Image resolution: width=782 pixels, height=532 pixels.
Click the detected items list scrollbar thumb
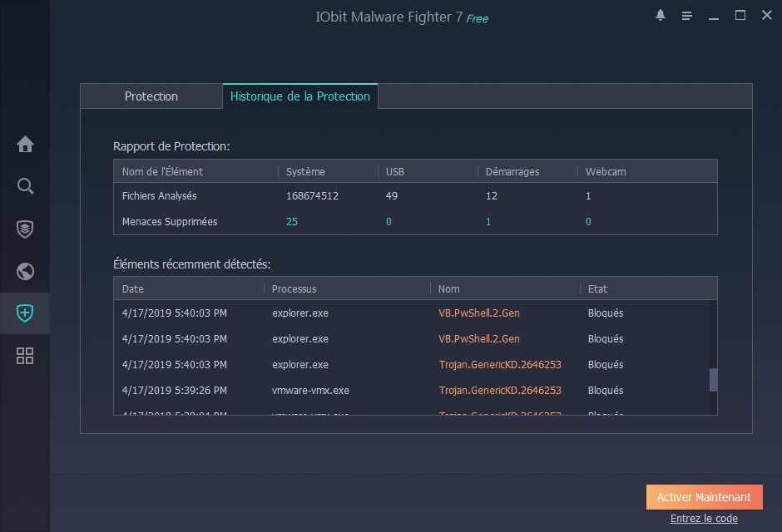pyautogui.click(x=713, y=380)
